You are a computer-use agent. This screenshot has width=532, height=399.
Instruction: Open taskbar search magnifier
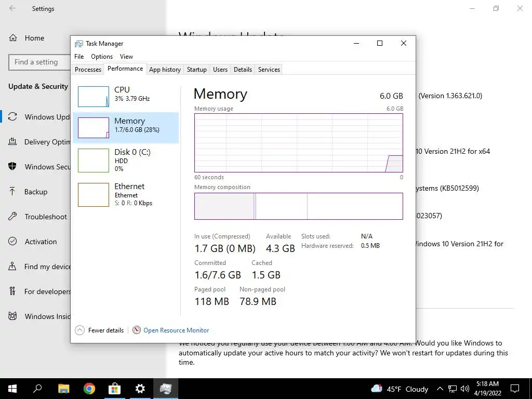coord(37,389)
